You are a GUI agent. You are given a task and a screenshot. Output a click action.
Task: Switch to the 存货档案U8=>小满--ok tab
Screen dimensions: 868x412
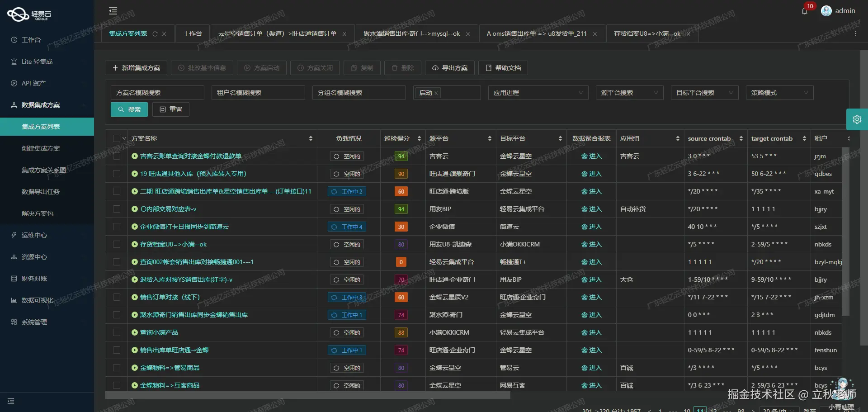click(x=646, y=33)
